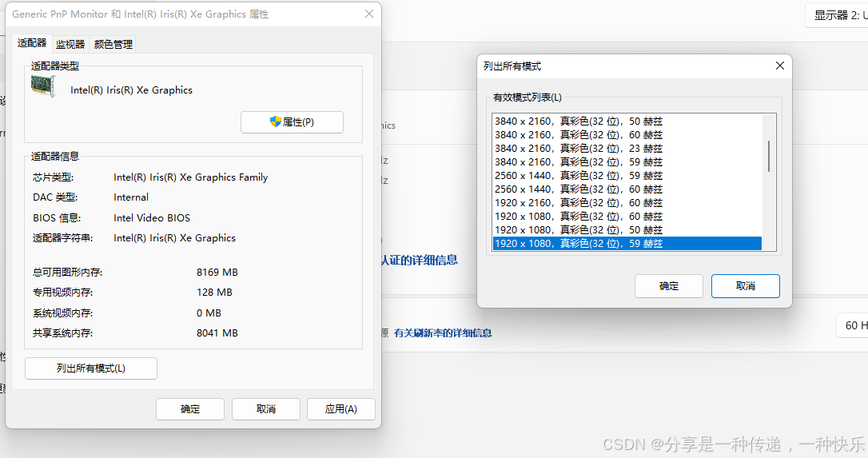Image resolution: width=868 pixels, height=458 pixels.
Task: Select mode 2560 x 1440 59 赫兹
Action: [x=627, y=176]
